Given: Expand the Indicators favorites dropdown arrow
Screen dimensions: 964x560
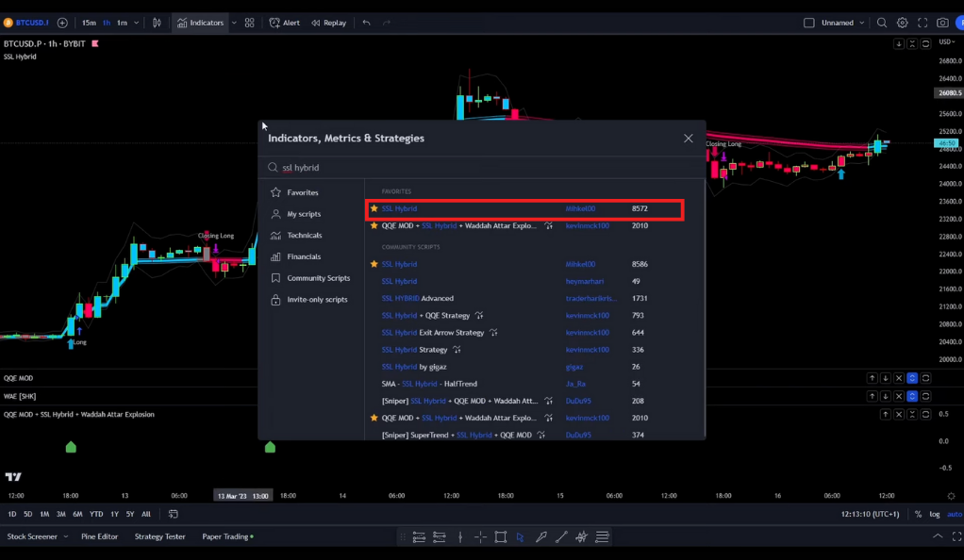Looking at the screenshot, I should (234, 23).
